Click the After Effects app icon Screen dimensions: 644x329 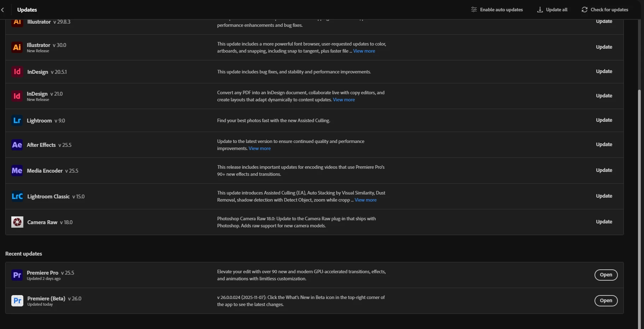point(17,145)
